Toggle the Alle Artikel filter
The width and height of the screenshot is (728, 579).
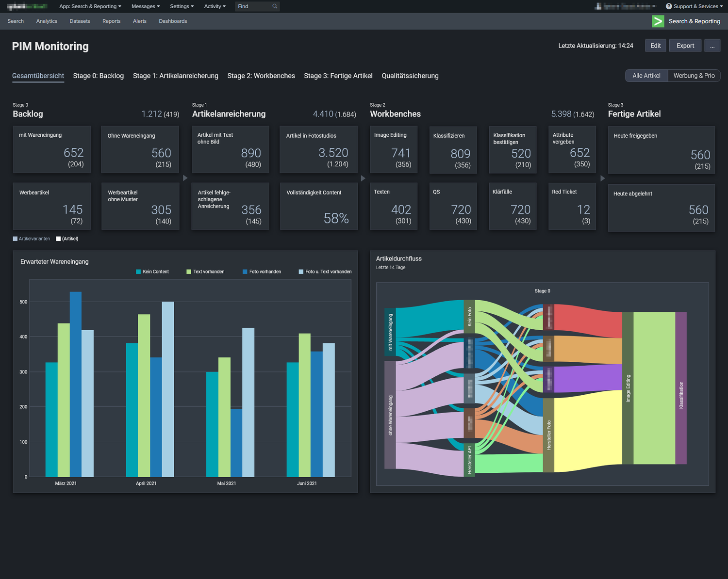click(646, 76)
